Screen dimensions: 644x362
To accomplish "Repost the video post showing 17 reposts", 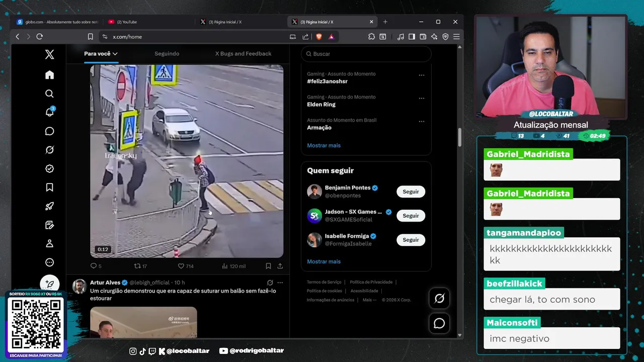I will click(140, 266).
